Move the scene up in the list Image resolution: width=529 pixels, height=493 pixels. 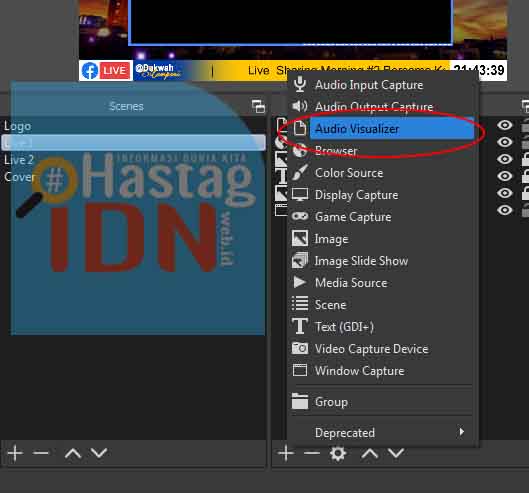pos(73,454)
